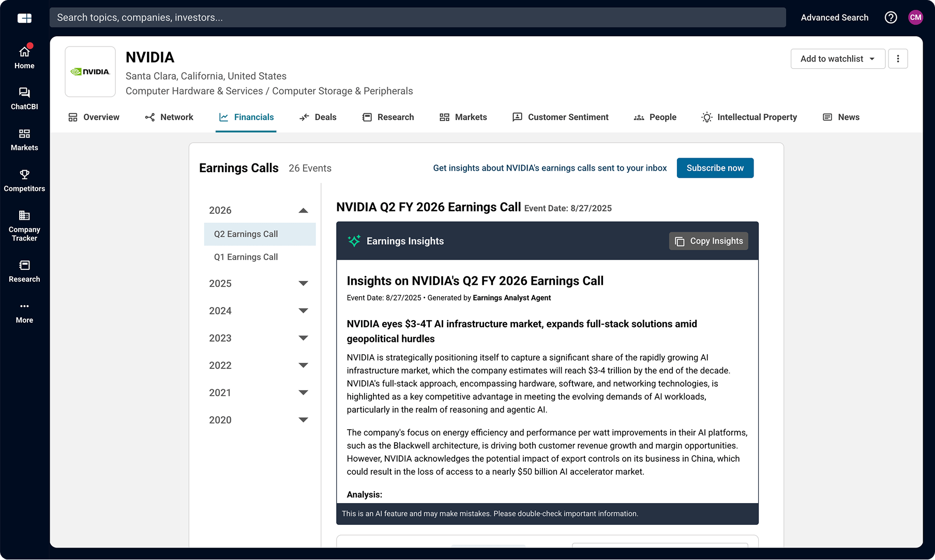Viewport: 935px width, 560px height.
Task: Click the Copy Insights button
Action: [x=708, y=241]
